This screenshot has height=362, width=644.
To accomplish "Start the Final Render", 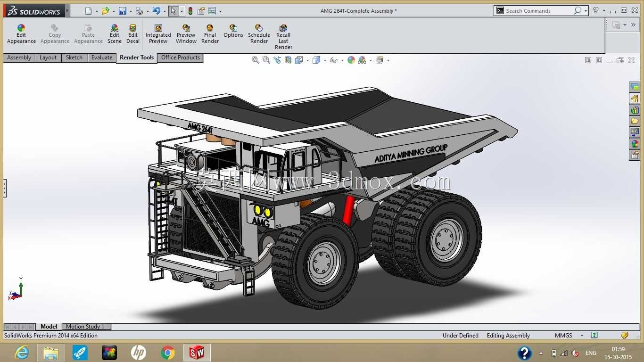I will (x=210, y=34).
